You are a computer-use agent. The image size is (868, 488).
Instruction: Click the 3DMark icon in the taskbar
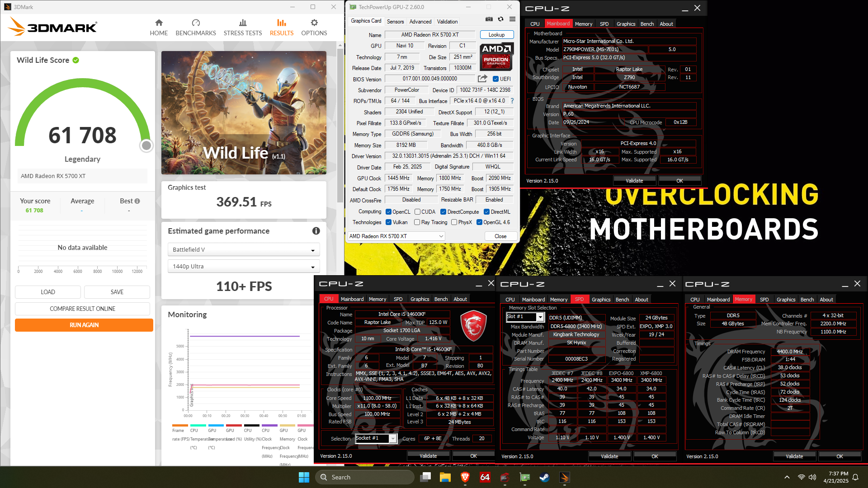pos(565,477)
